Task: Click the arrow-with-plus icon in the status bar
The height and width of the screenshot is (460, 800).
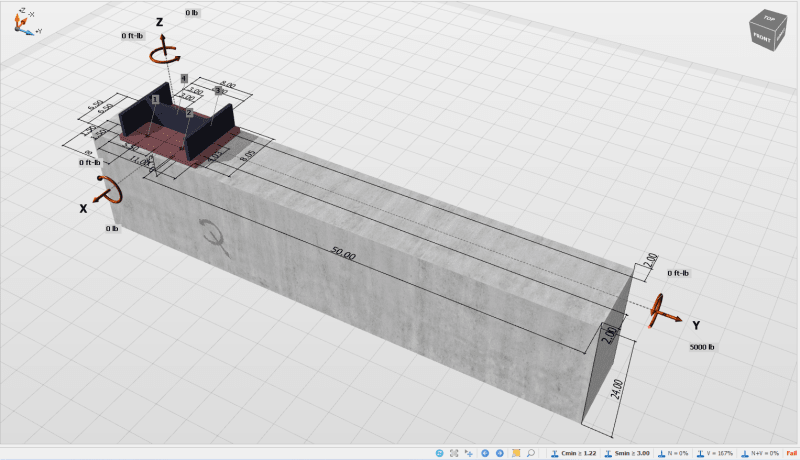Action: [x=469, y=453]
